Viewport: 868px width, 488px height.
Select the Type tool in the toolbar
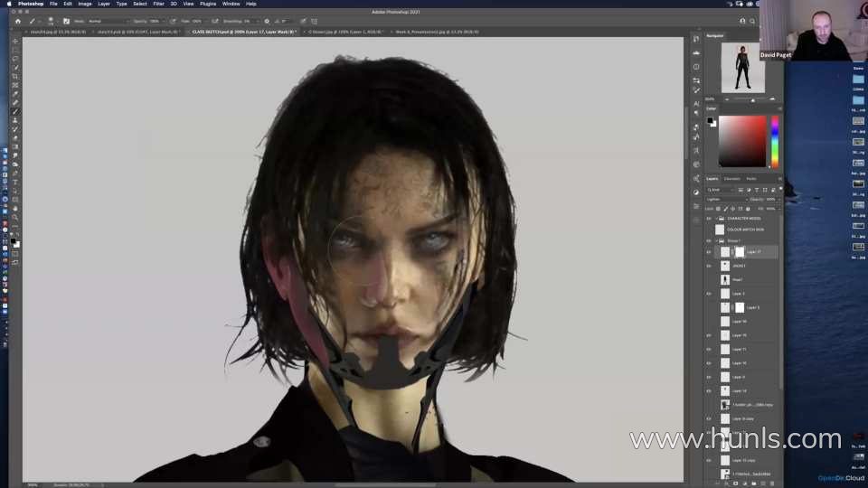click(15, 182)
